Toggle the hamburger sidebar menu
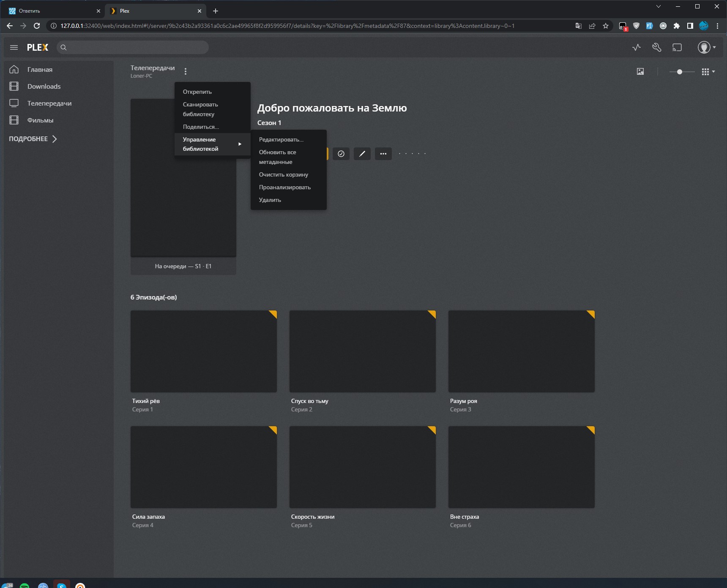This screenshot has height=588, width=727. tap(14, 47)
